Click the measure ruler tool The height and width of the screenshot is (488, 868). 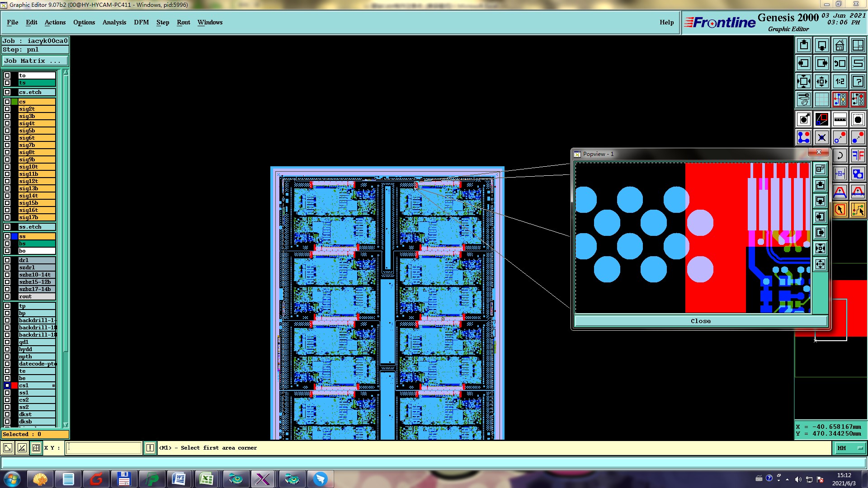(840, 120)
